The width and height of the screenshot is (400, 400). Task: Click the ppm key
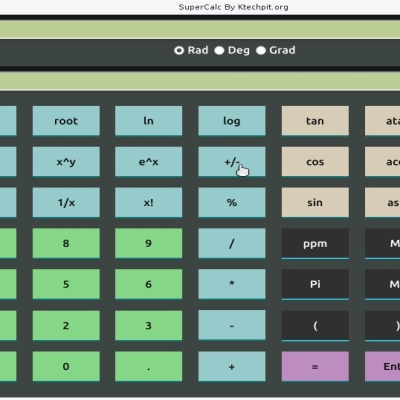315,244
